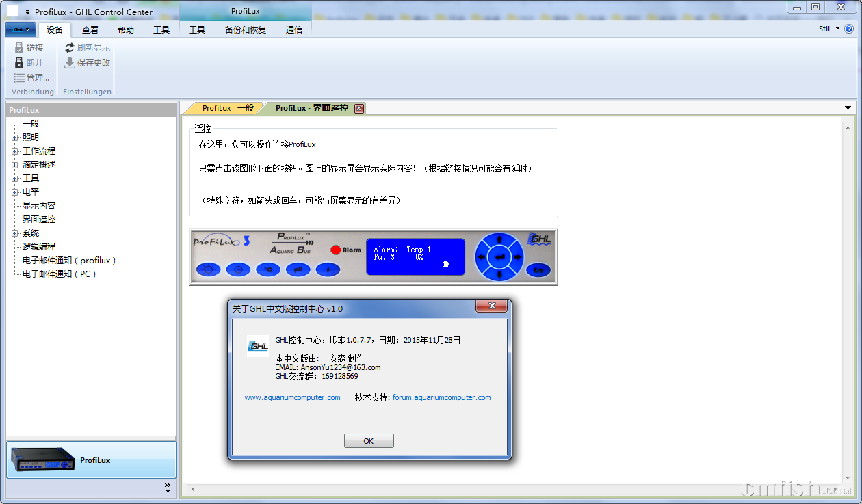Open the forum.aquariumcomputer.com support link

click(441, 397)
